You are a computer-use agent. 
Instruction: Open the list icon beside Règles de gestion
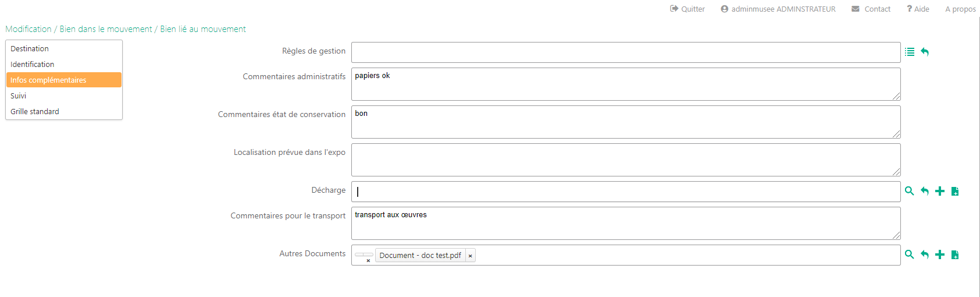click(910, 52)
